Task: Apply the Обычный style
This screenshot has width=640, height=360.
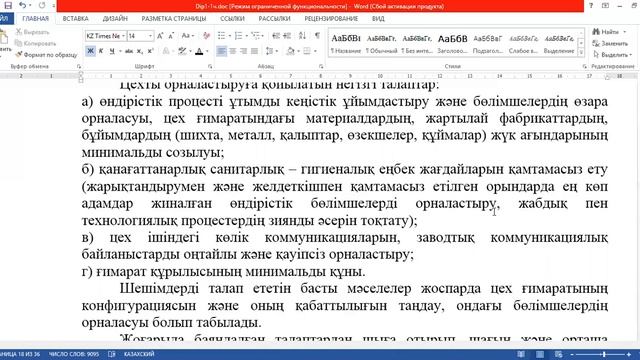Action: pos(381,43)
